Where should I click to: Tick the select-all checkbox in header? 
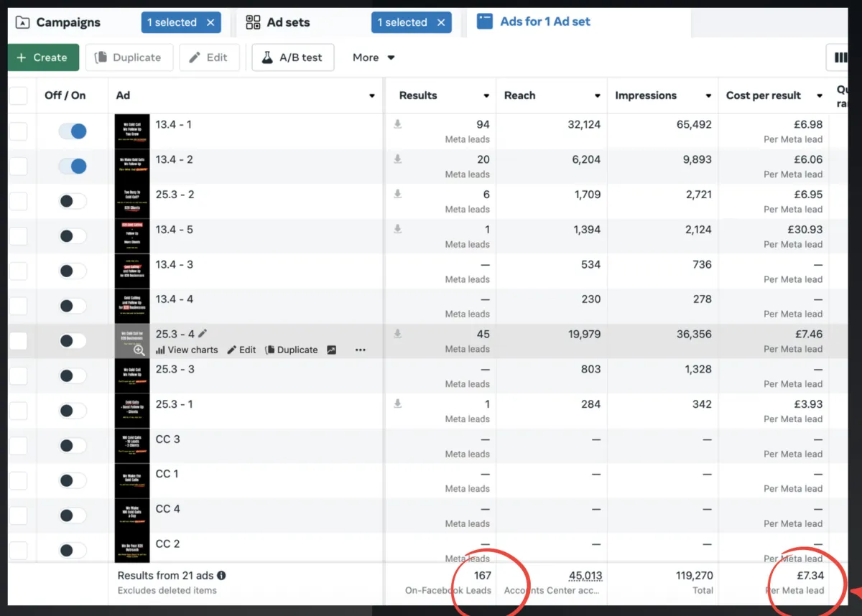tap(18, 95)
